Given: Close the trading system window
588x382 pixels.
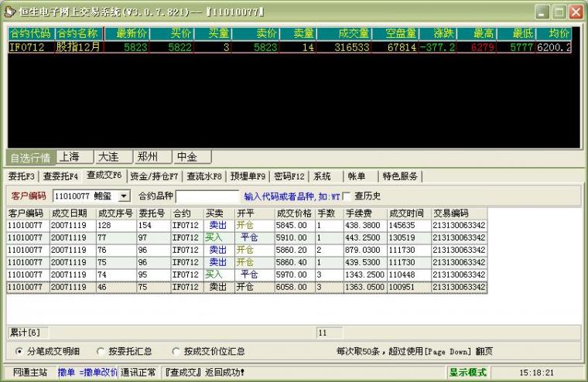Looking at the screenshot, I should point(576,12).
